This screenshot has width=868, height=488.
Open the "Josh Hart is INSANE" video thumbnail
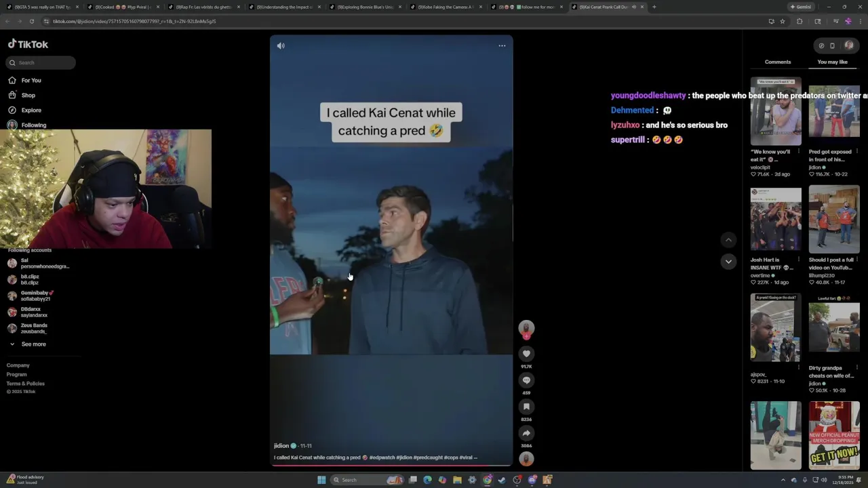776,220
